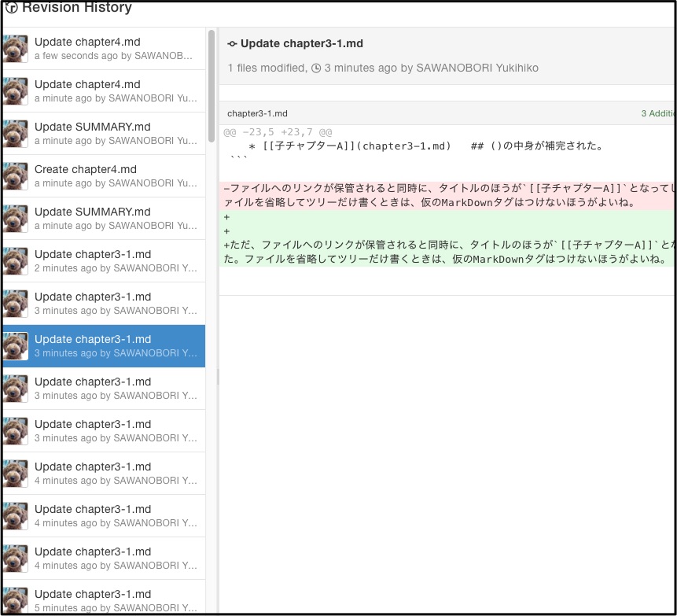
Task: Click the clock icon next to 3 minutes ago
Action: pyautogui.click(x=316, y=68)
